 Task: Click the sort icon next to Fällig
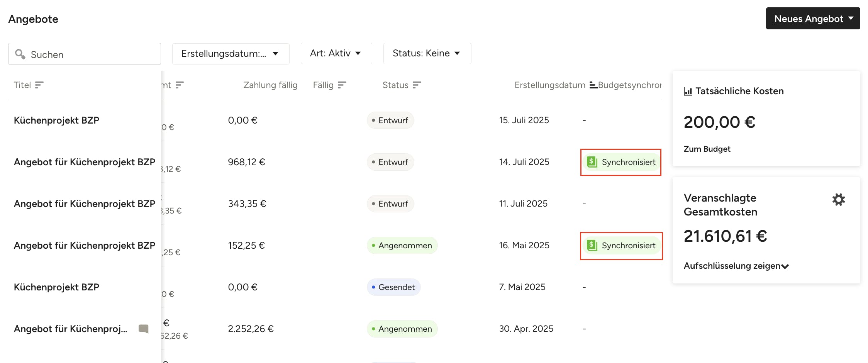point(342,85)
